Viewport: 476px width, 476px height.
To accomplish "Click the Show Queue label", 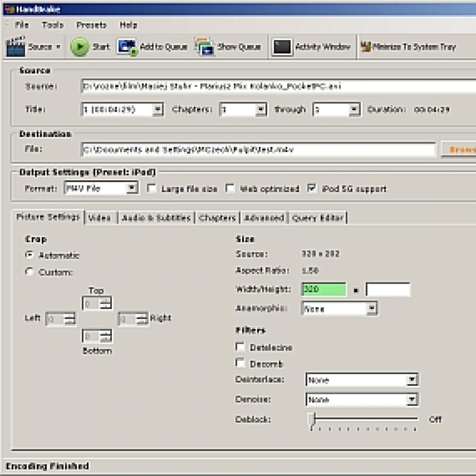I will pyautogui.click(x=239, y=47).
